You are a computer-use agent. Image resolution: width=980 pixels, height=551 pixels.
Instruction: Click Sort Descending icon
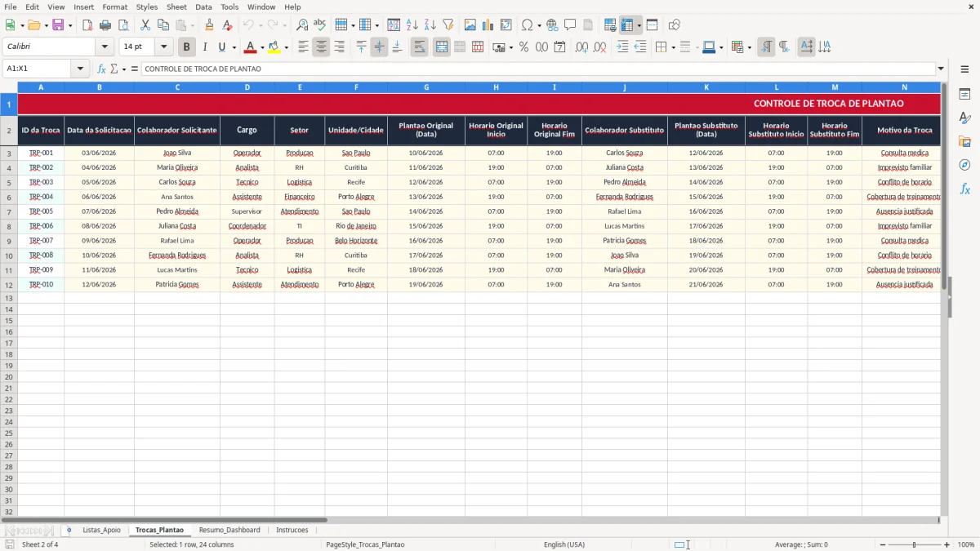tap(430, 25)
